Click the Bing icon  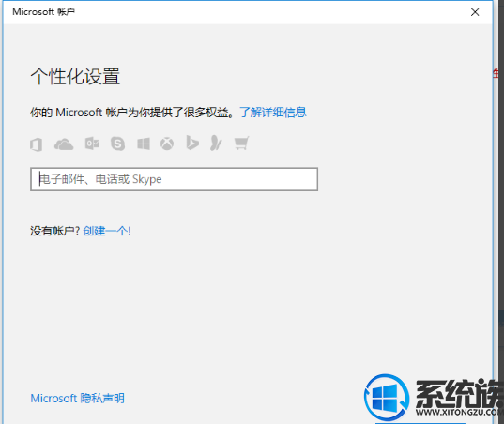click(x=191, y=143)
